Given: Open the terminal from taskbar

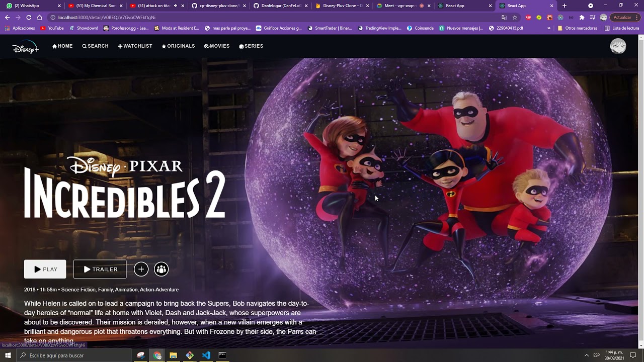Looking at the screenshot, I should pyautogui.click(x=222, y=355).
